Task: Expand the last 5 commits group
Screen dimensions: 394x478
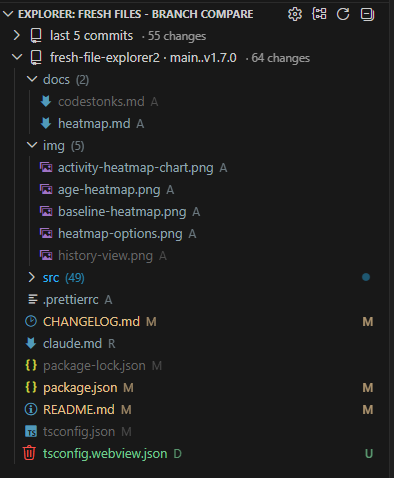Action: tap(17, 35)
